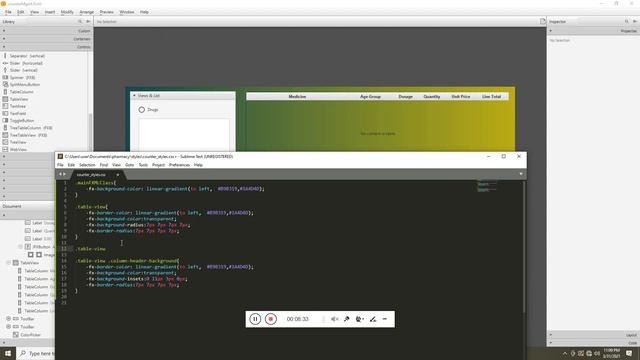Open Sublime Text Selection menu
This screenshot has height=360, width=640.
(87, 165)
